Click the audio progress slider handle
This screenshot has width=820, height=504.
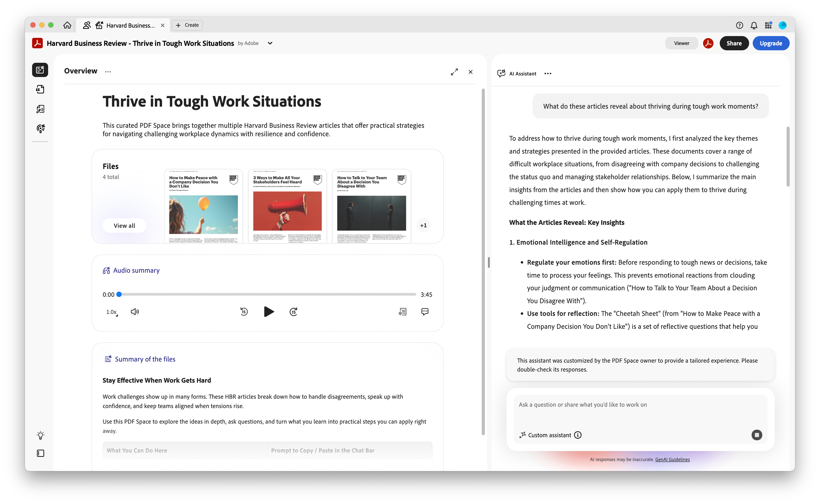point(119,294)
